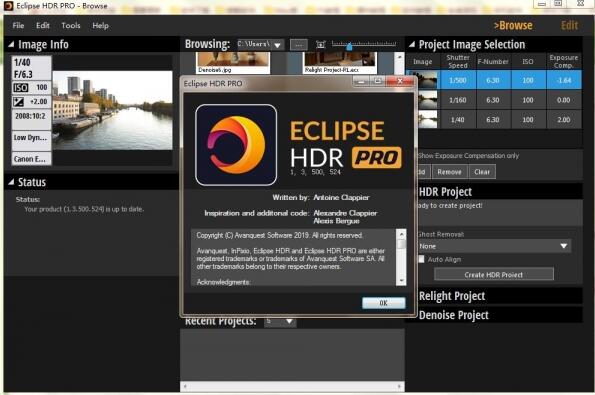The image size is (595, 395).
Task: Click the river preview image
Action: click(x=112, y=110)
